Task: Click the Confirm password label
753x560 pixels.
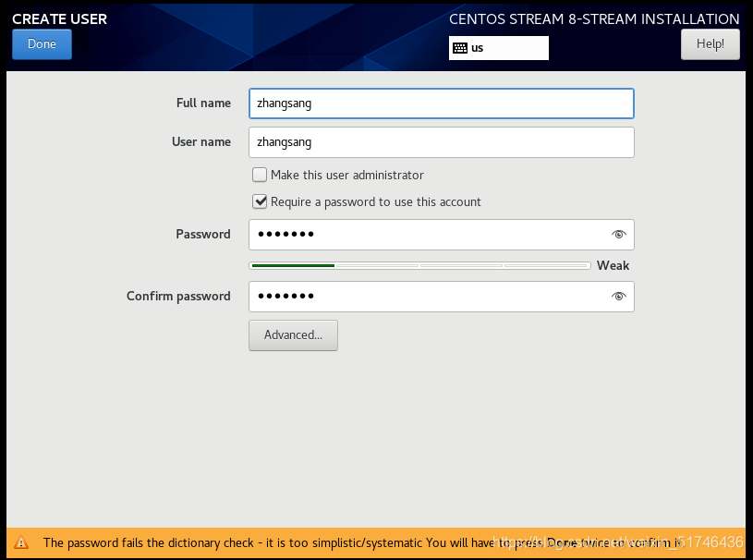Action: point(178,297)
